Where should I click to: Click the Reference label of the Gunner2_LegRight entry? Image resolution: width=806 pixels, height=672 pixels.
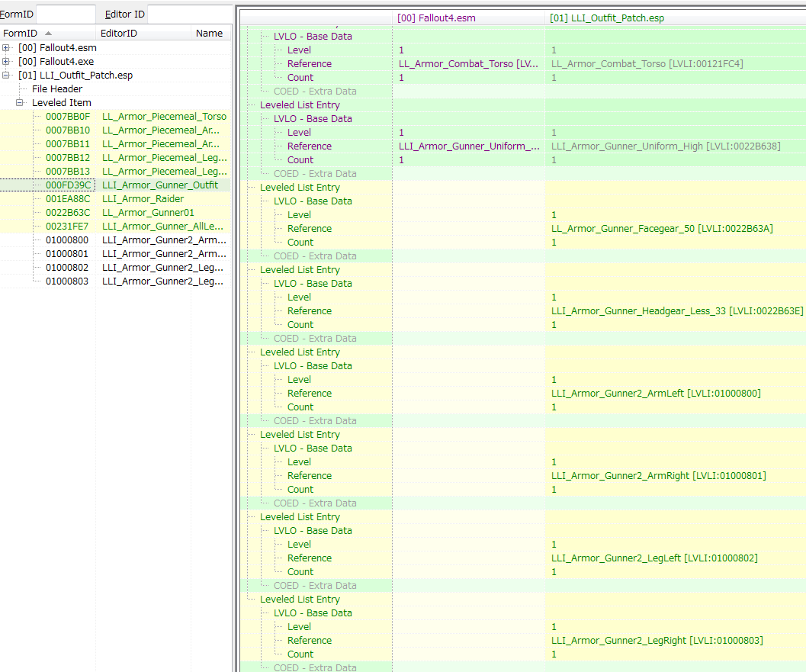coord(310,640)
